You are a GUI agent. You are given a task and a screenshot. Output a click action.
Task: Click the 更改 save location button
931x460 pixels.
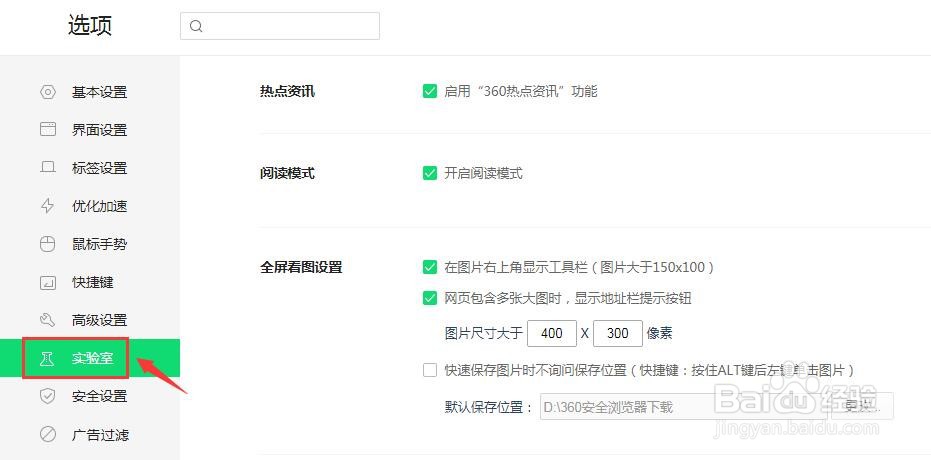point(862,407)
